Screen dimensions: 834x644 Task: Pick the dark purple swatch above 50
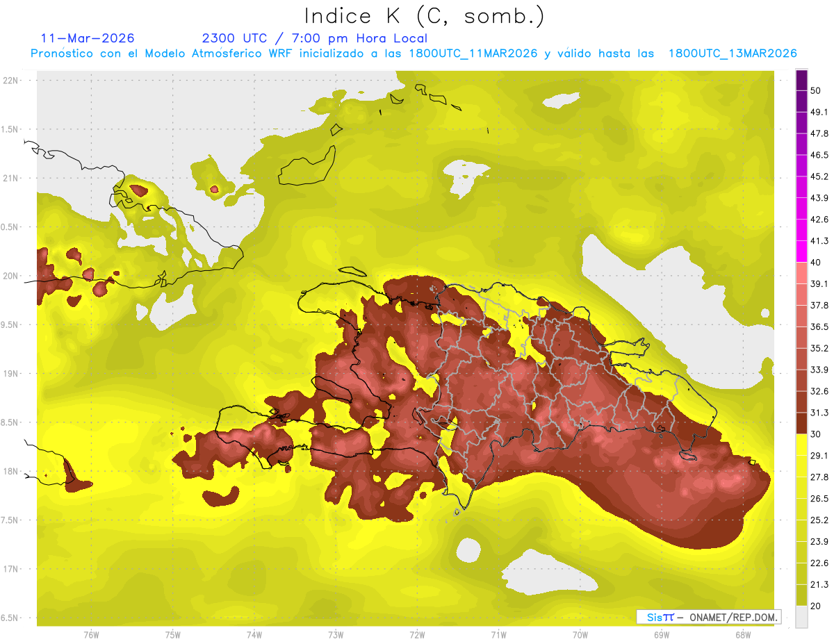801,80
